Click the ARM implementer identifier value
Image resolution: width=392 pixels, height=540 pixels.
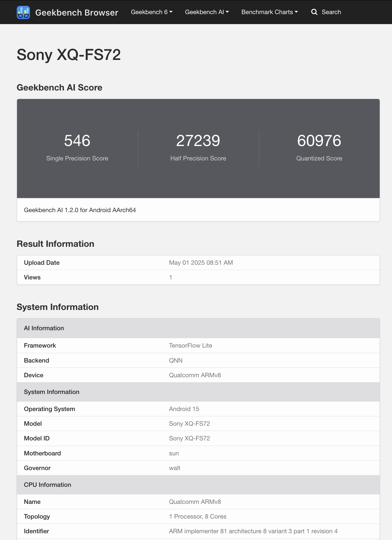[253, 531]
